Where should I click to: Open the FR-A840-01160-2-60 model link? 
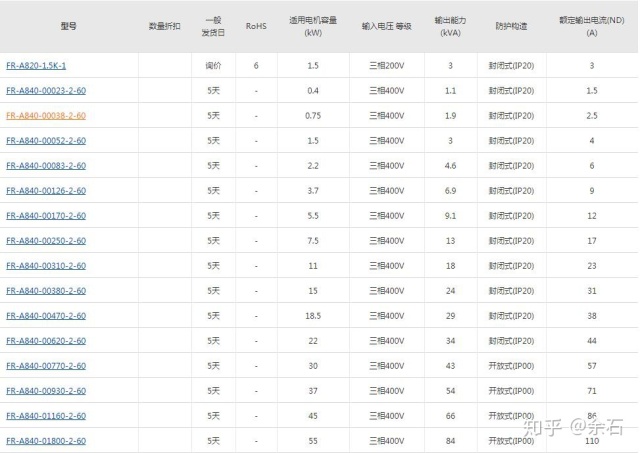46,416
